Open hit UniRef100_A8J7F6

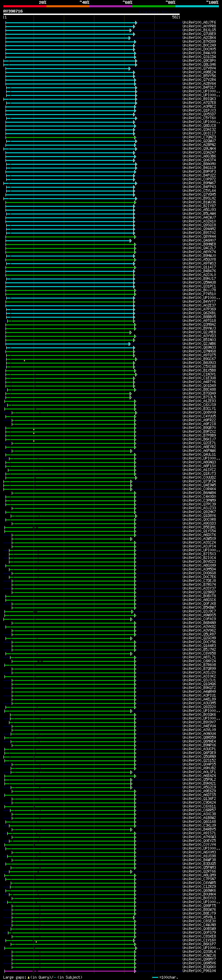click(199, 23)
